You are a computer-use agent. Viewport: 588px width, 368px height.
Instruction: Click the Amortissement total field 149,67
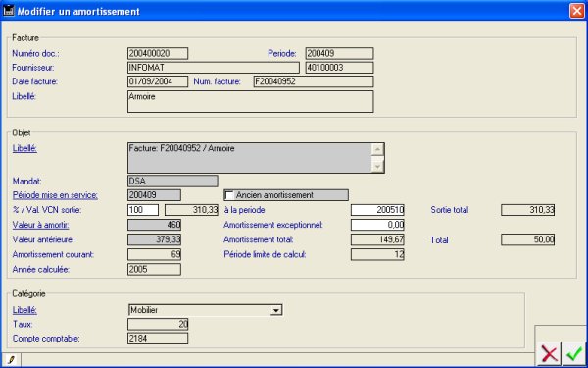(x=377, y=239)
